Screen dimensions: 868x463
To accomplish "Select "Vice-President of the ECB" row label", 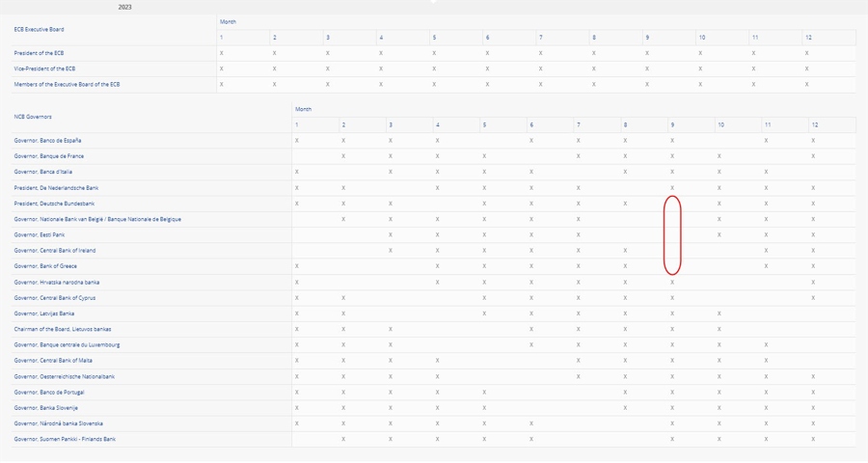I will point(44,68).
